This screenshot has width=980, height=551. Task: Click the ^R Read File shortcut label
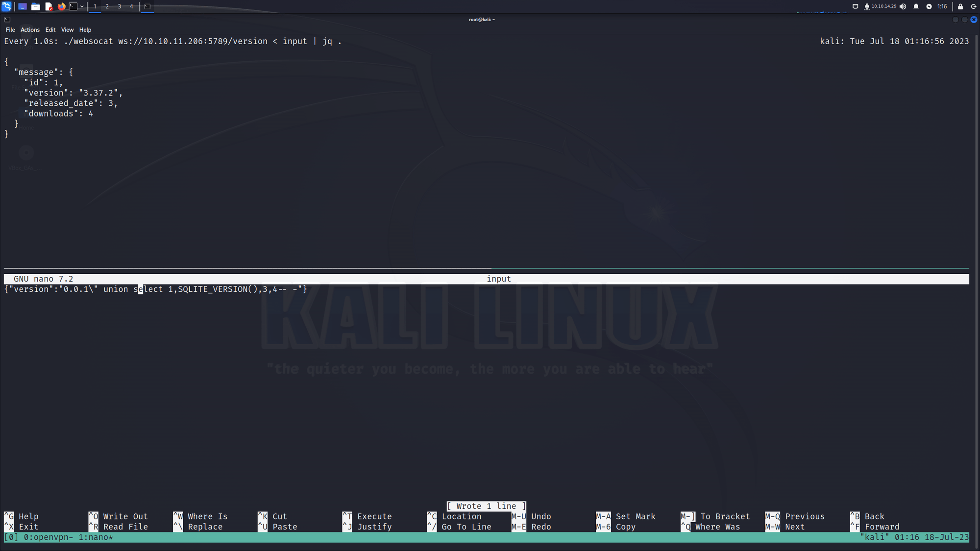(118, 527)
